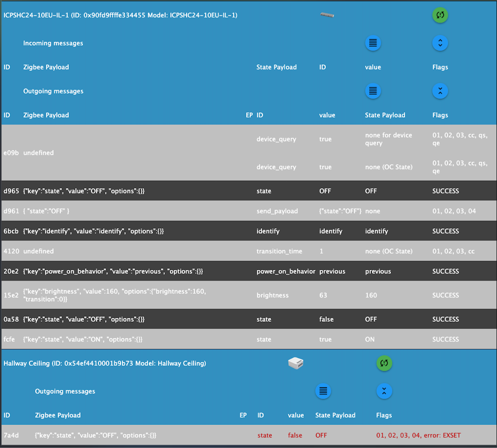This screenshot has height=448, width=497.
Task: Click the send_payload ID cell
Action: [x=277, y=211]
